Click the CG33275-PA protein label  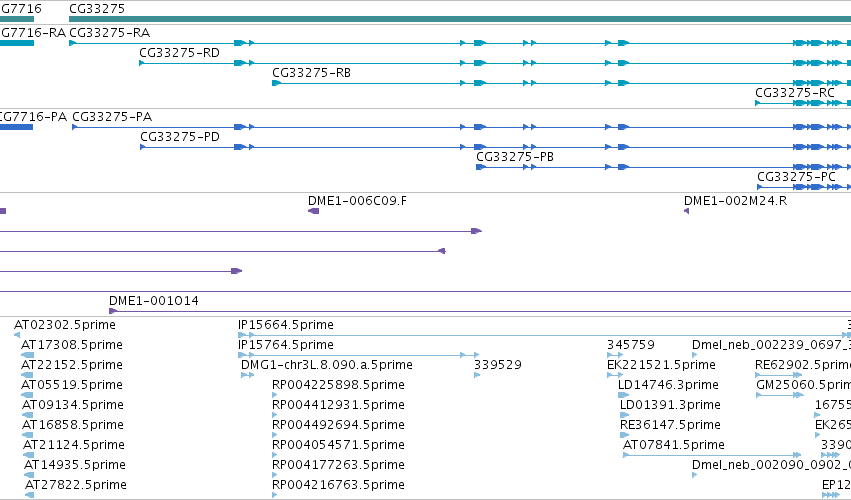pyautogui.click(x=112, y=117)
